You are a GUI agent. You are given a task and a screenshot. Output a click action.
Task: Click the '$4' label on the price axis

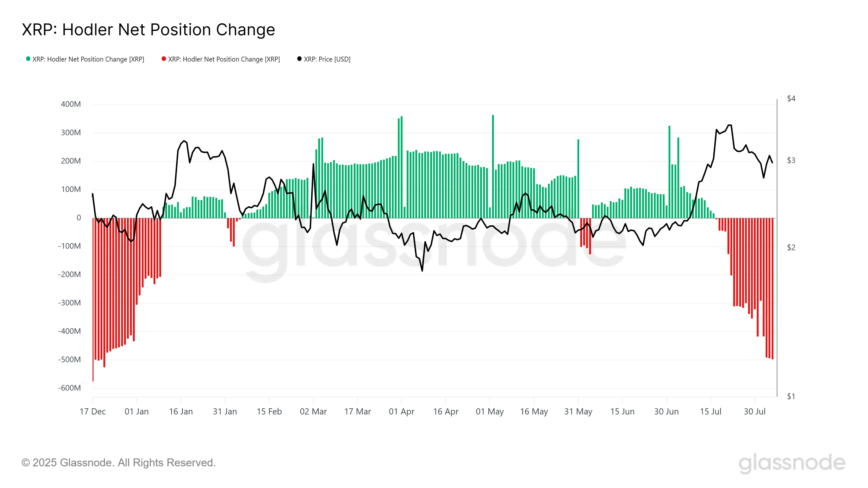pyautogui.click(x=791, y=98)
